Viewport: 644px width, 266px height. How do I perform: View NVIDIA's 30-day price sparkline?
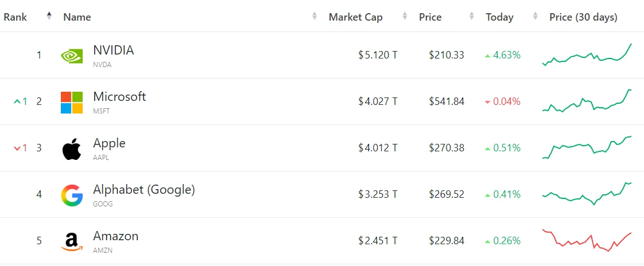[x=587, y=55]
